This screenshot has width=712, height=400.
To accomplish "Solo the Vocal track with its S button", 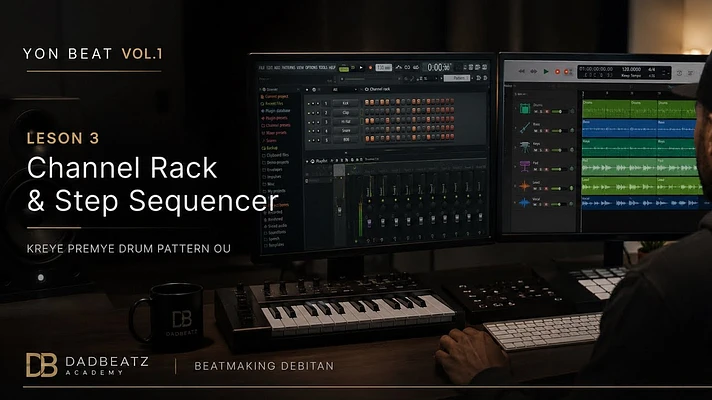I will (x=540, y=204).
